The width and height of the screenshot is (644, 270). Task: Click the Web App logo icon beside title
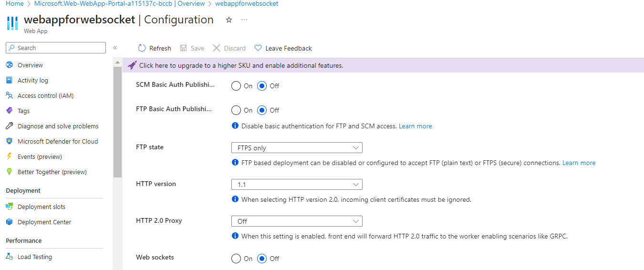click(13, 23)
